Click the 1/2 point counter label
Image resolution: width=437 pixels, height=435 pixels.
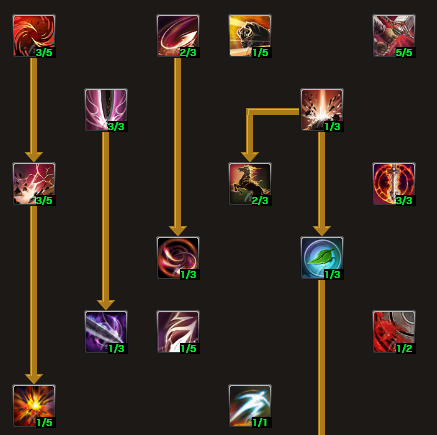(404, 348)
